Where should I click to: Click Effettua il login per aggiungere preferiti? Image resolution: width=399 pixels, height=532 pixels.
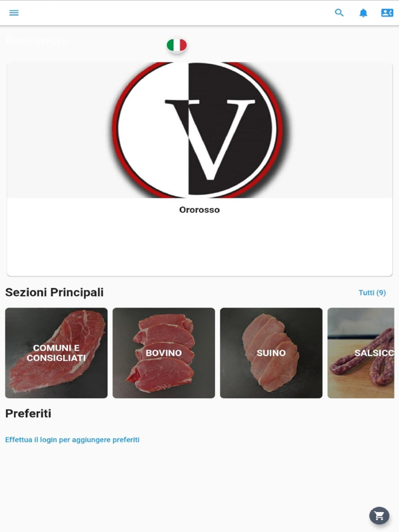click(72, 440)
